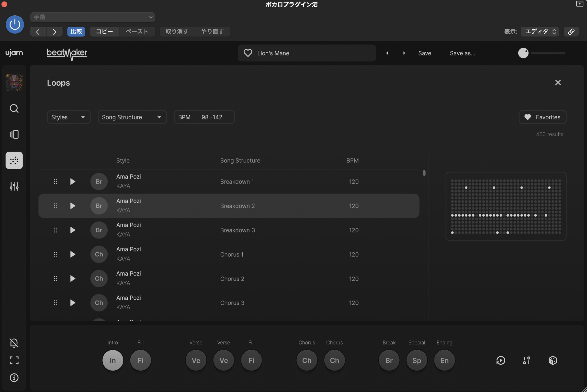587x392 pixels.
Task: Click the コピー button
Action: tap(104, 32)
